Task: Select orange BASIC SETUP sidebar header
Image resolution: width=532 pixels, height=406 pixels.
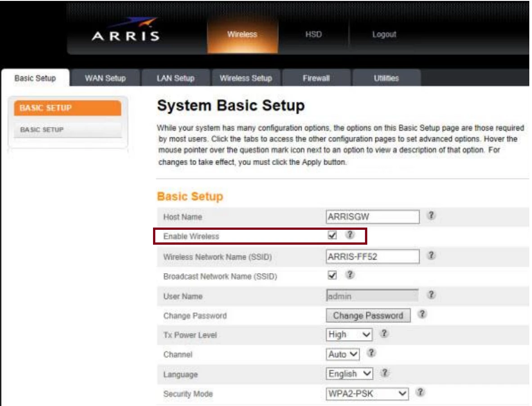Action: [x=68, y=108]
